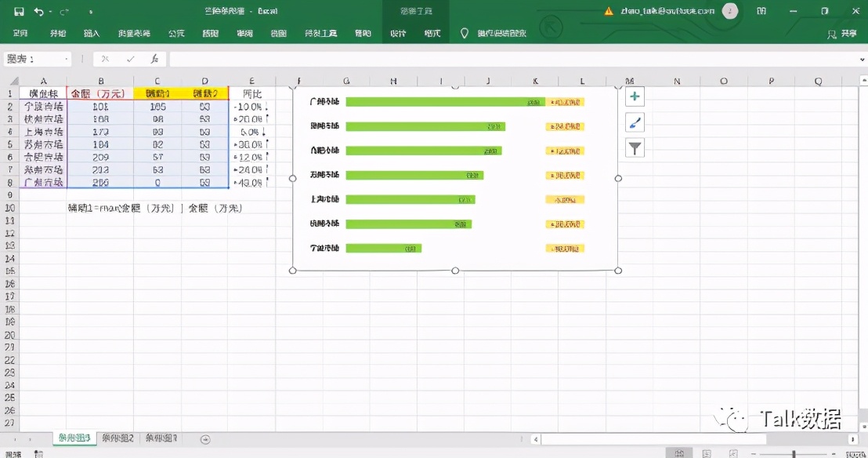Select the formula note text in row 10

[155, 209]
